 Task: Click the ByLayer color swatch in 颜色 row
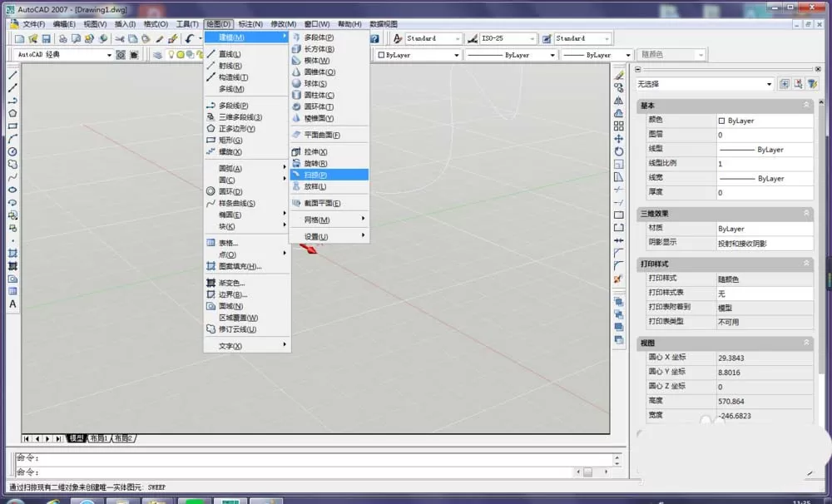click(721, 121)
